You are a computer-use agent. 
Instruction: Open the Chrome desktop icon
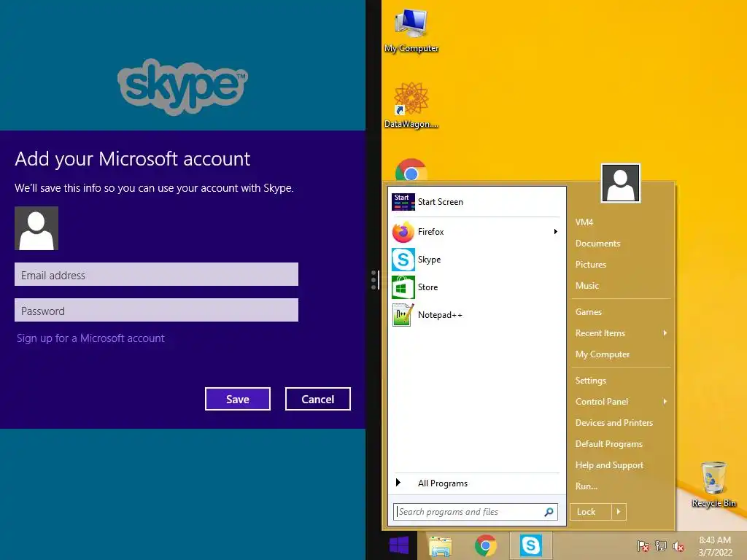411,170
